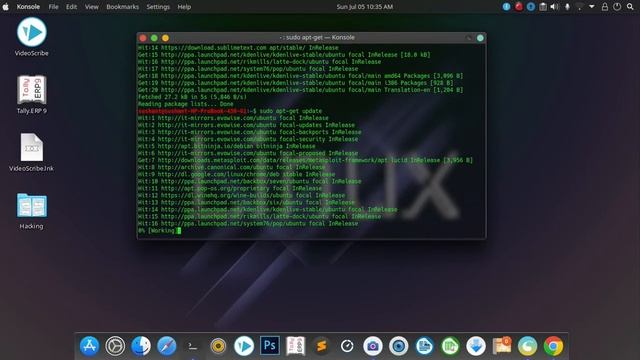The height and width of the screenshot is (360, 640).
Task: Click the apt.bitninja.io debian Hit:5 line
Action: (x=227, y=146)
